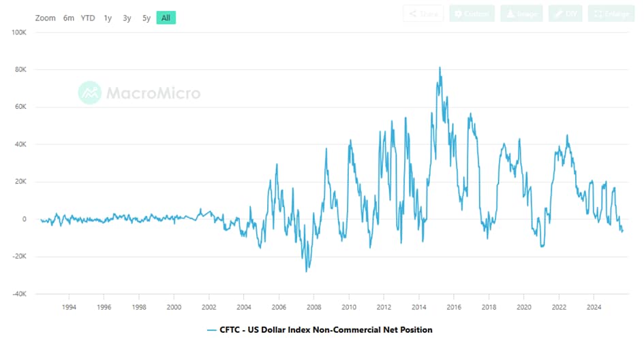
Task: Pick the 5y zoom range
Action: (147, 18)
